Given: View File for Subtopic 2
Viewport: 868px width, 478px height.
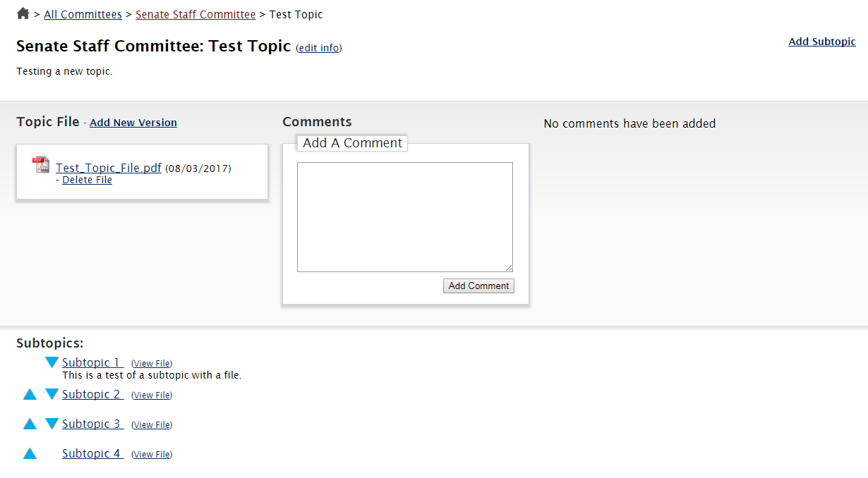Looking at the screenshot, I should (152, 396).
